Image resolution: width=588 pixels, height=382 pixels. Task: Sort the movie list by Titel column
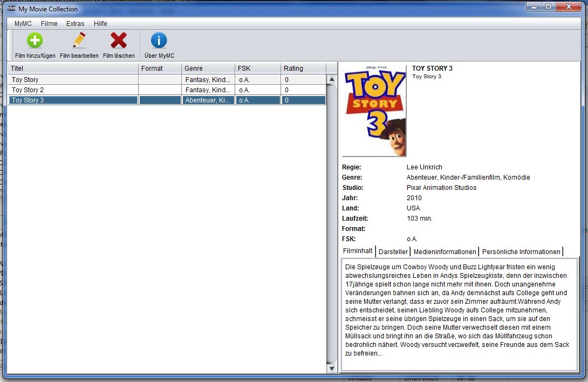[x=73, y=69]
